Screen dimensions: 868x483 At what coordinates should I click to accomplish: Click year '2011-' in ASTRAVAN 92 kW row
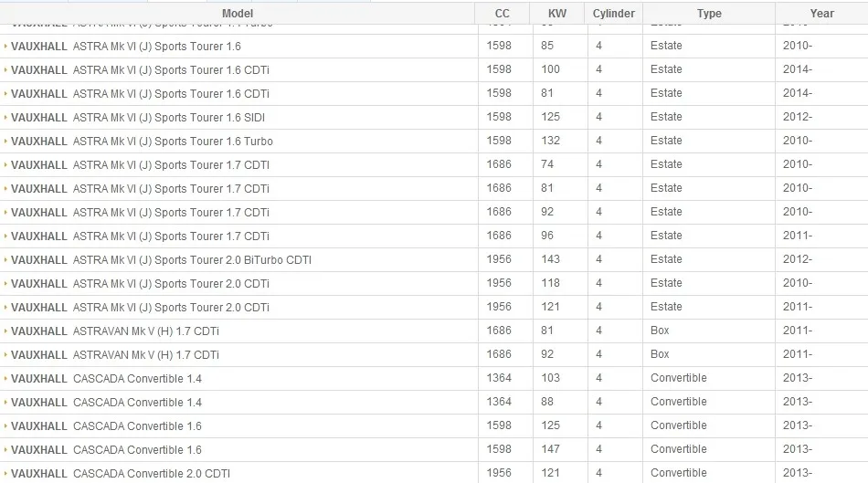pyautogui.click(x=798, y=354)
